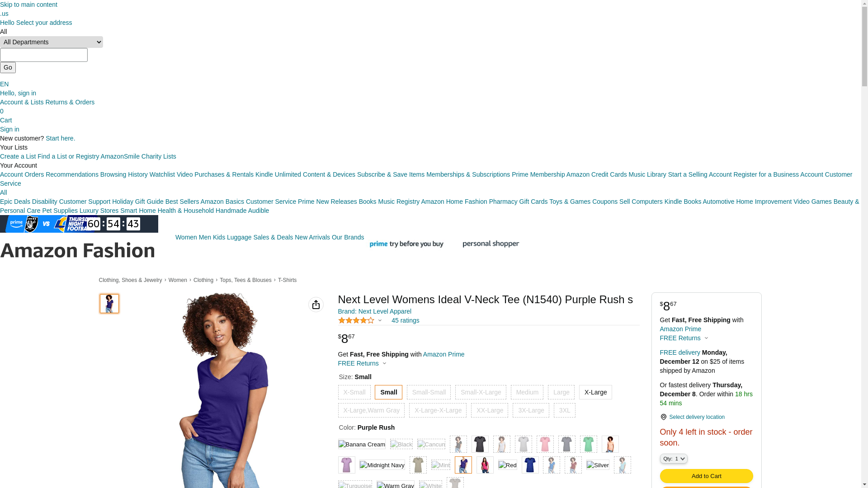Open the Qty quantity dropdown
868x488 pixels.
tap(674, 459)
